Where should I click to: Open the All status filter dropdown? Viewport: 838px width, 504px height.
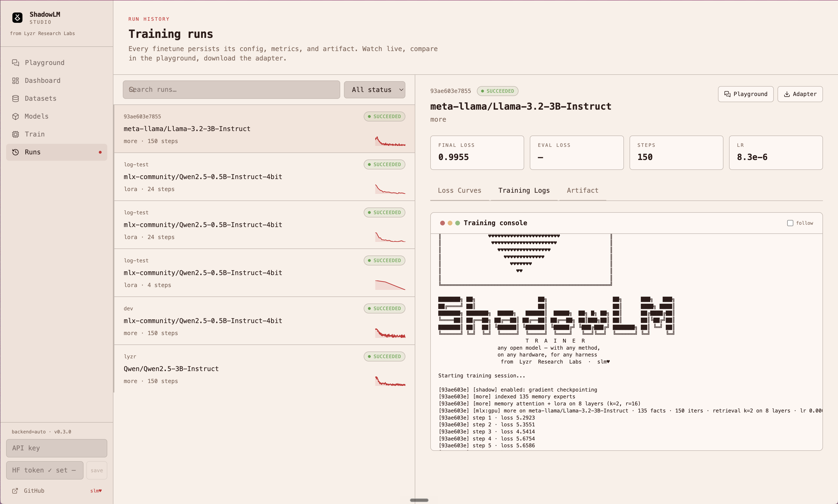(x=374, y=90)
